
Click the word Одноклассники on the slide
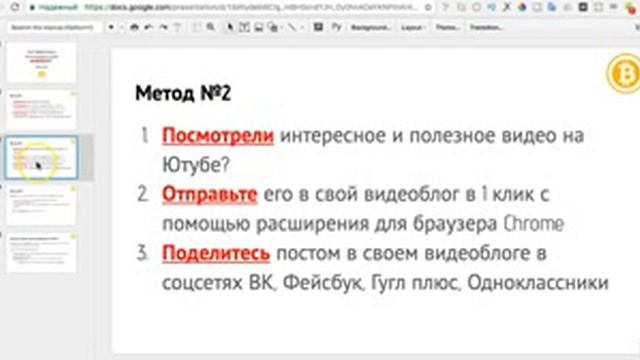click(538, 282)
